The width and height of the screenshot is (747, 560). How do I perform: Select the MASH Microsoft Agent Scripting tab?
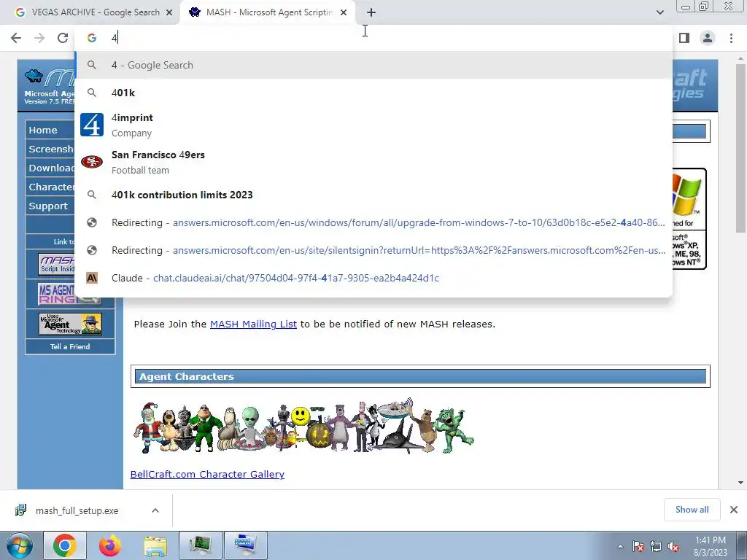tap(268, 13)
